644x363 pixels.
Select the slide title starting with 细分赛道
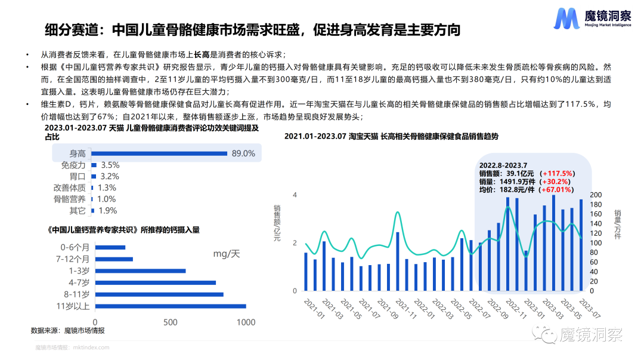[253, 30]
